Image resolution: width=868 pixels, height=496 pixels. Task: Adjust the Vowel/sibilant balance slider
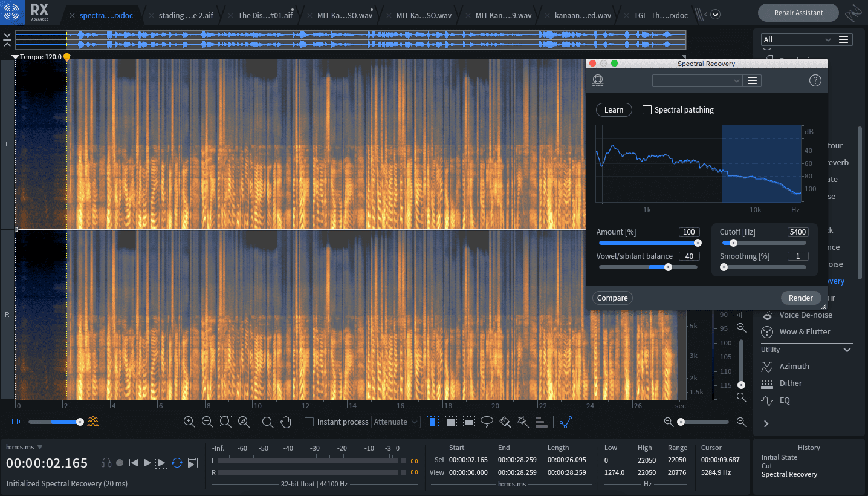click(x=668, y=267)
